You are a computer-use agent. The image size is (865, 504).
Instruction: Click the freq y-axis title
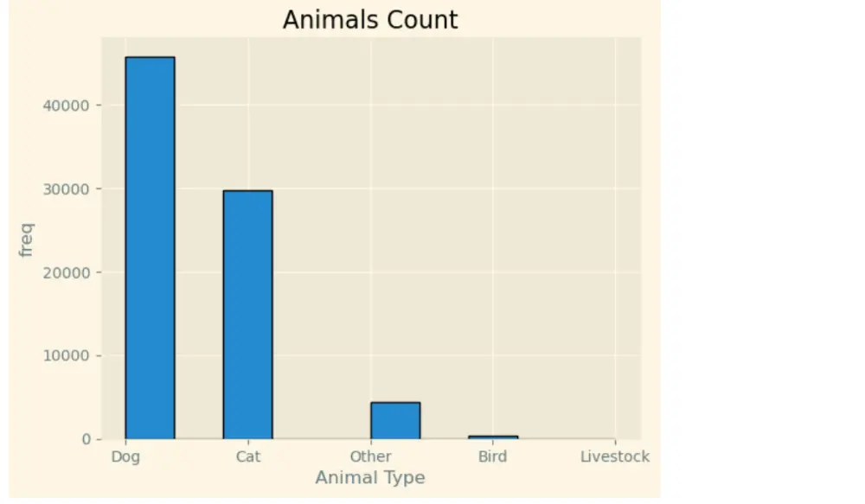27,239
